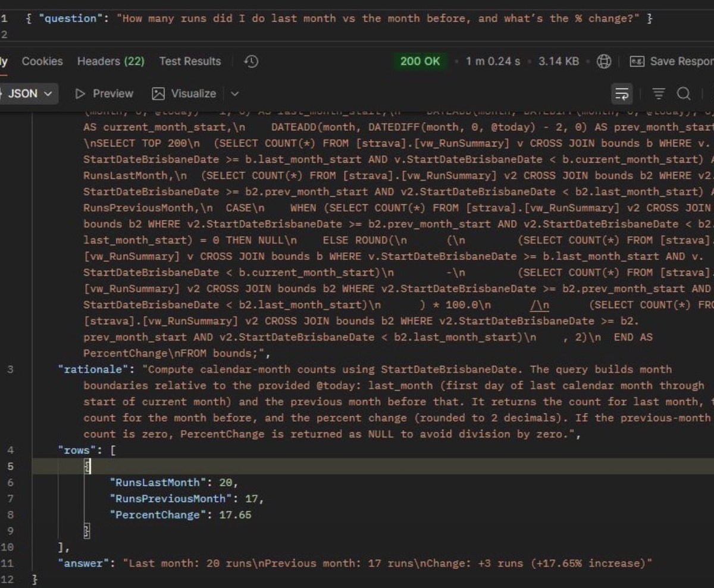Switch to the Headers (22) tab
Viewport: 714px width, 588px height.
point(111,61)
